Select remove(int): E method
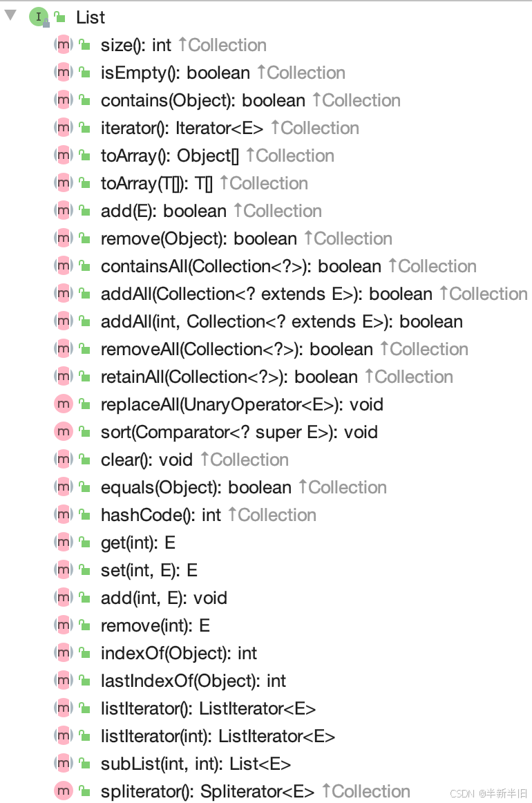532x803 pixels. (155, 626)
